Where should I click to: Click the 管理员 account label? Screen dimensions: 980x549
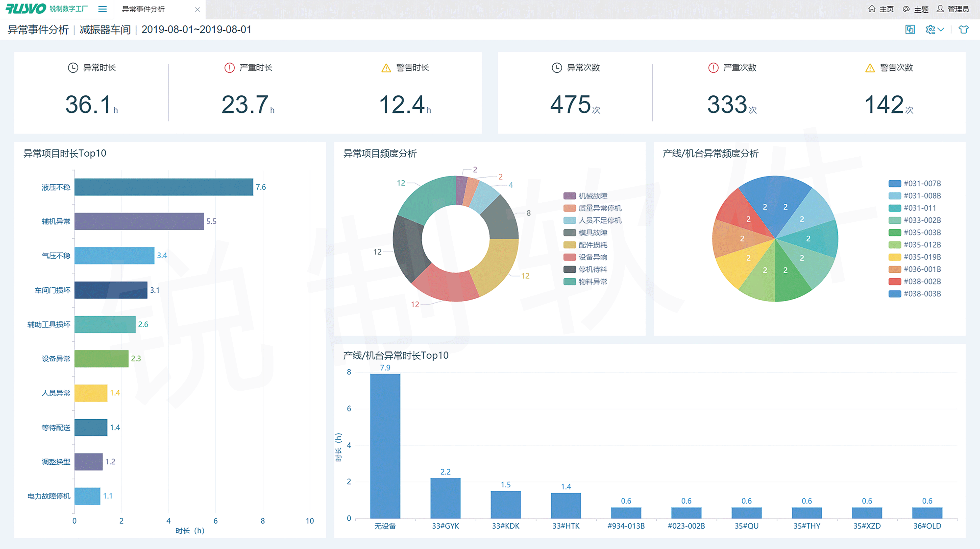tap(958, 9)
